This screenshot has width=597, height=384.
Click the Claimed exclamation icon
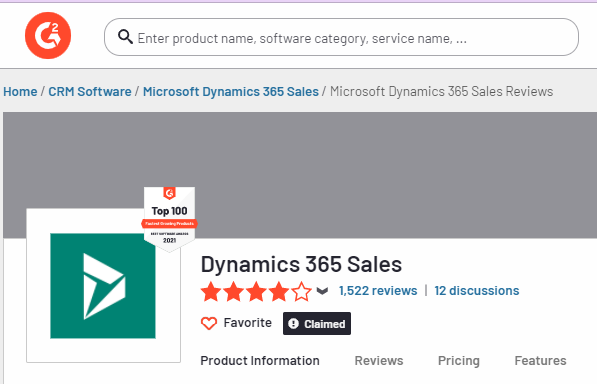[x=293, y=323]
